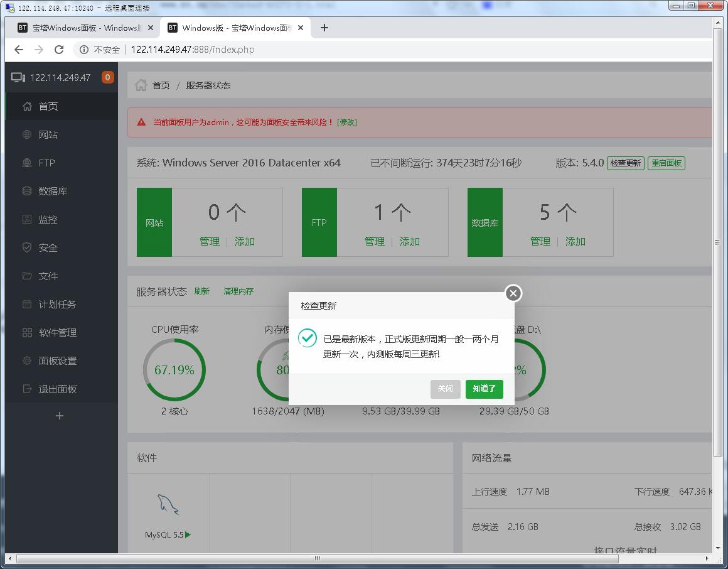Click 管理 under the FTP count
This screenshot has height=569, width=728.
[x=375, y=242]
